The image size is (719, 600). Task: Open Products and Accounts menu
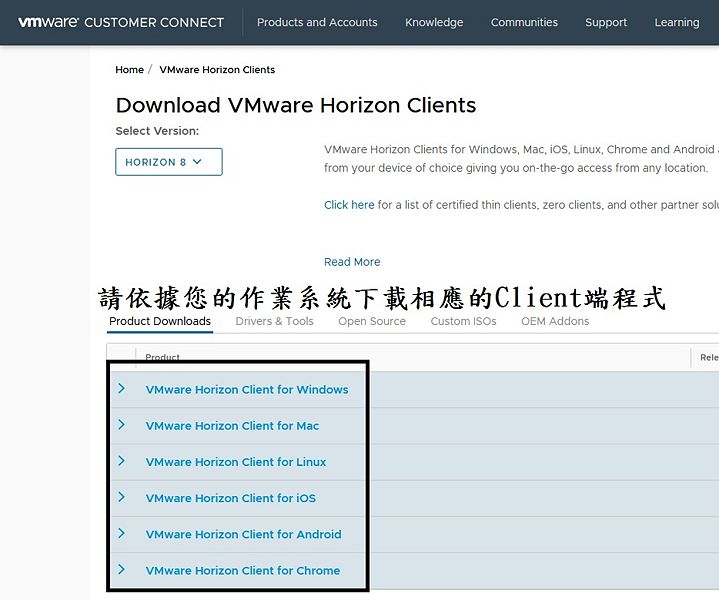pos(317,22)
